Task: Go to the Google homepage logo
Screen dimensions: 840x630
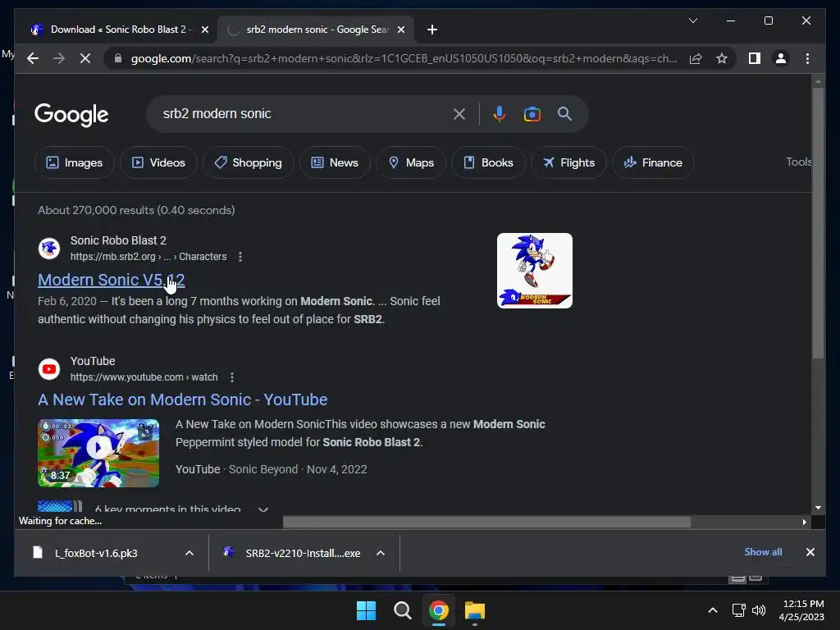Action: [x=71, y=114]
